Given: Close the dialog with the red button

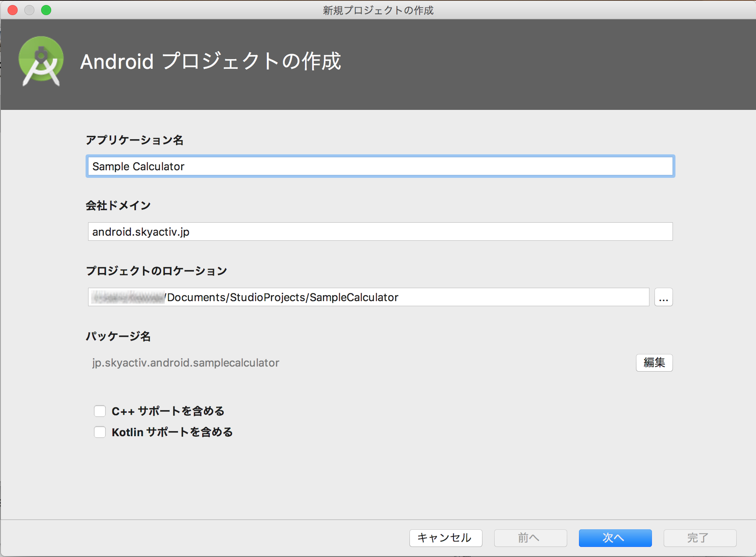Looking at the screenshot, I should click(x=13, y=10).
